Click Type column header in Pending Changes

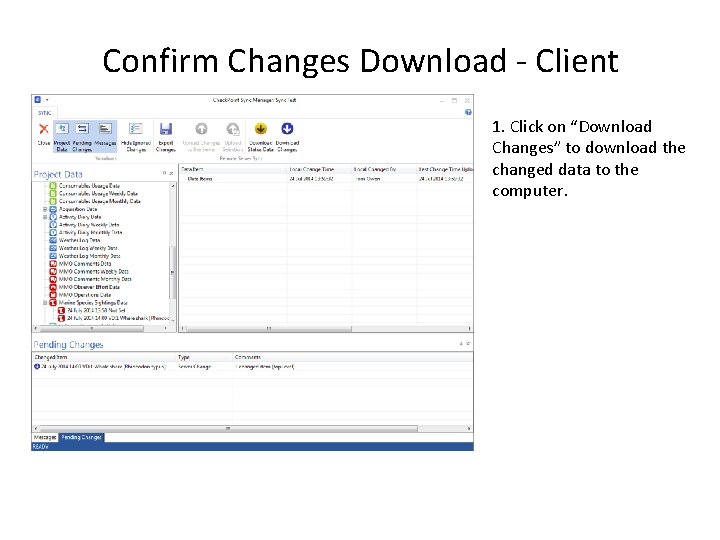(x=205, y=357)
